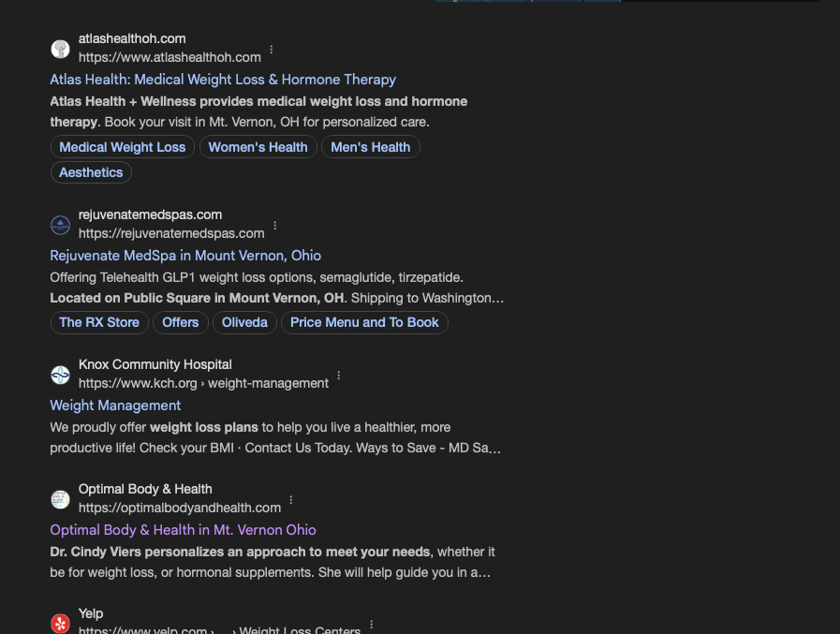Select the Medical Weight Loss sitelink chip
Viewport: 840px width, 634px height.
click(x=122, y=147)
